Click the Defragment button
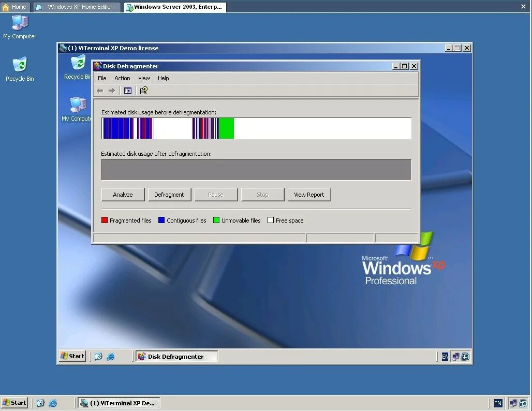 169,195
